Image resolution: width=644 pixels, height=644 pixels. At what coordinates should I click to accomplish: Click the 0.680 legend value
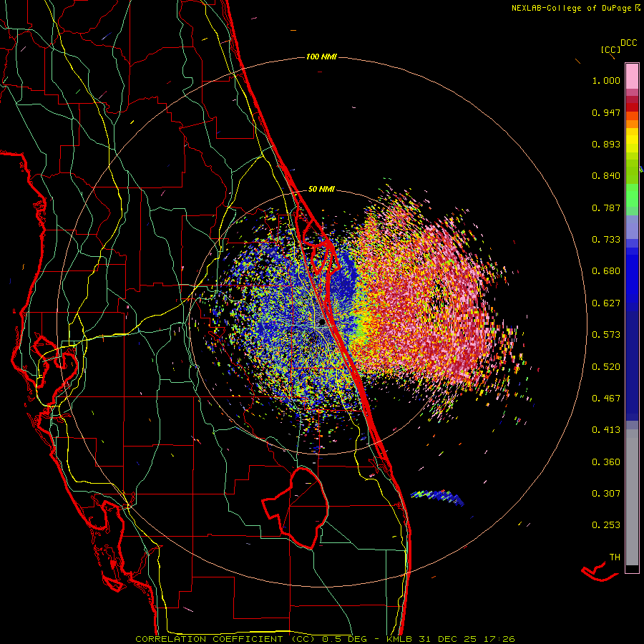[x=606, y=271]
